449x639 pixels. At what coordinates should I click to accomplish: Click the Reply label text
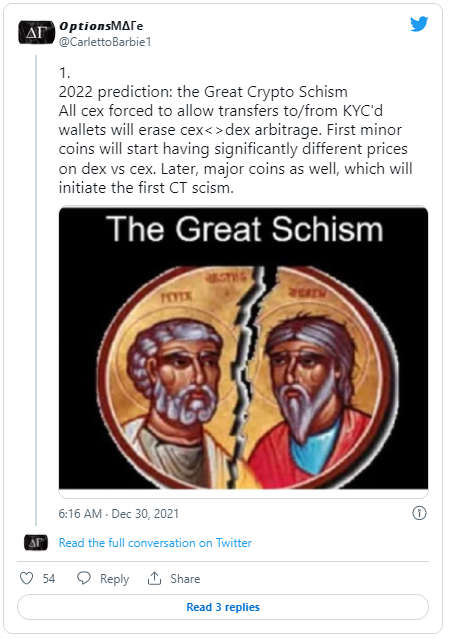coord(114,579)
